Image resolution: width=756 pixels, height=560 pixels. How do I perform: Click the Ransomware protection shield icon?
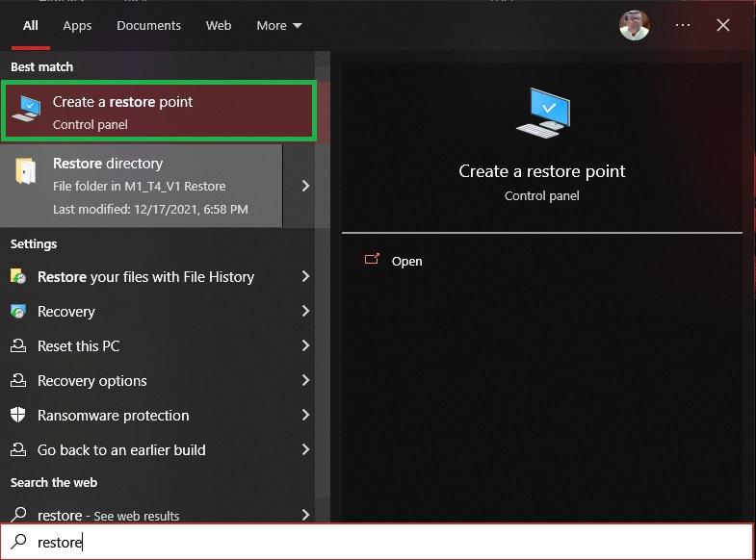(18, 415)
